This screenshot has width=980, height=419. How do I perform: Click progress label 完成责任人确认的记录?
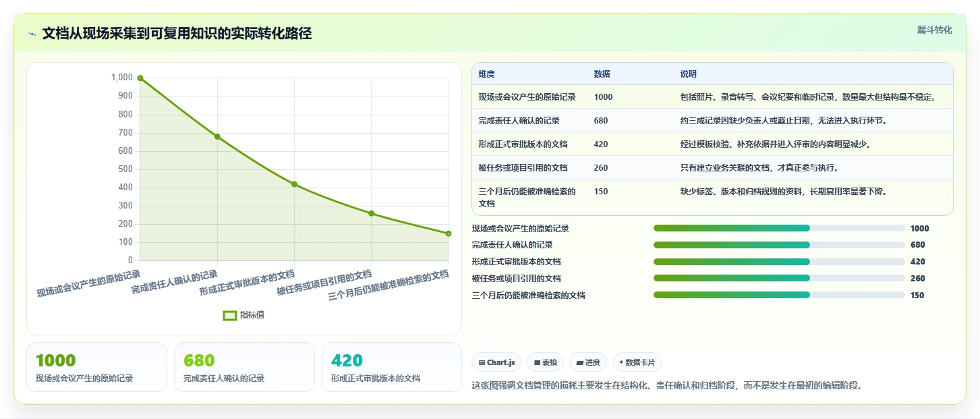(x=512, y=245)
